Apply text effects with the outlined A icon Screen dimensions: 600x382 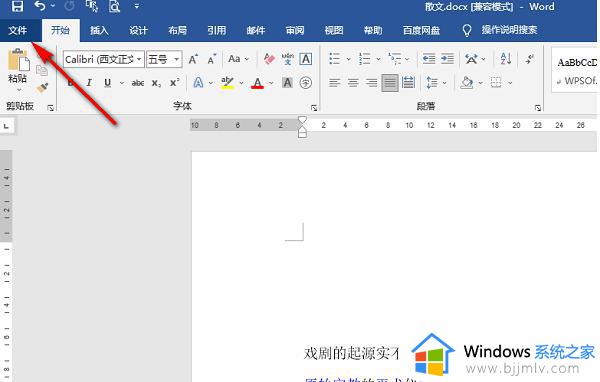pyautogui.click(x=198, y=82)
